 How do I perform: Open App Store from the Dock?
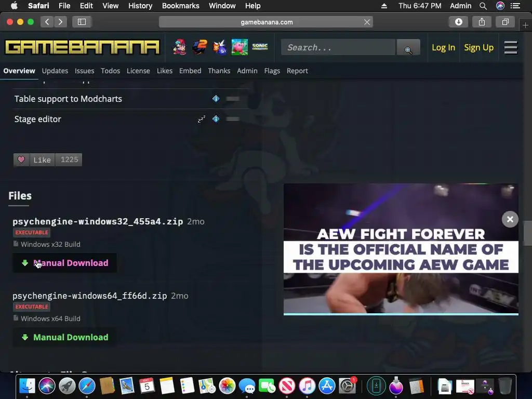327,386
